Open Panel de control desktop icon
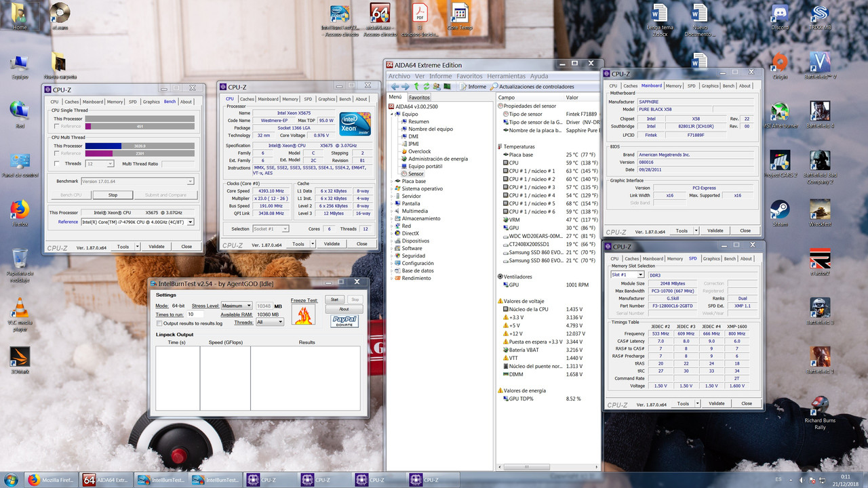This screenshot has height=488, width=868. (20, 165)
